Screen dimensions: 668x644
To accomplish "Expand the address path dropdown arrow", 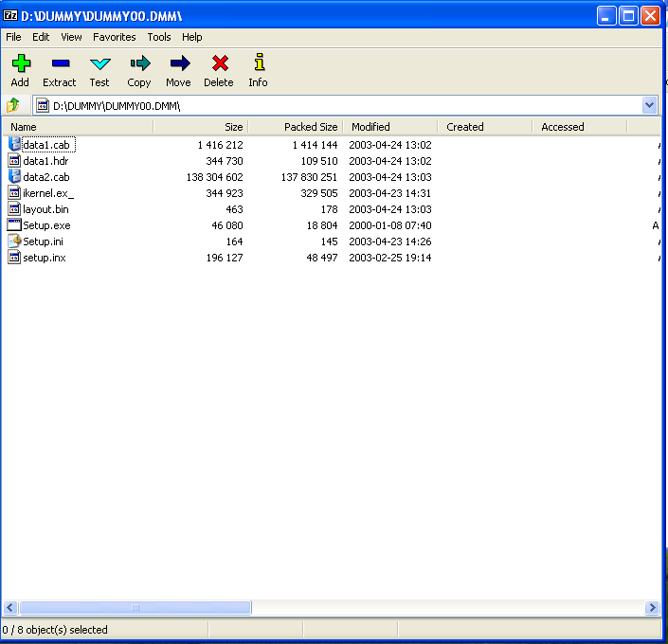I will pos(649,106).
